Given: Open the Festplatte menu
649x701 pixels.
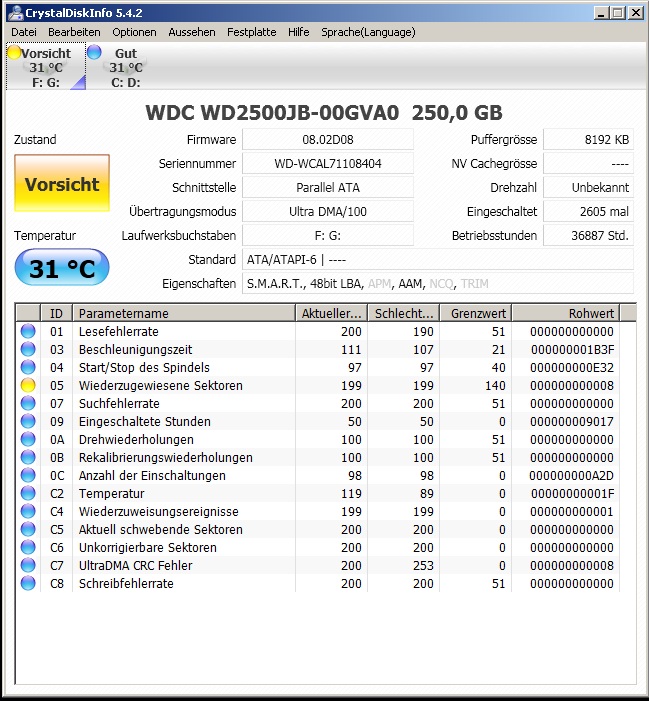Looking at the screenshot, I should (252, 32).
